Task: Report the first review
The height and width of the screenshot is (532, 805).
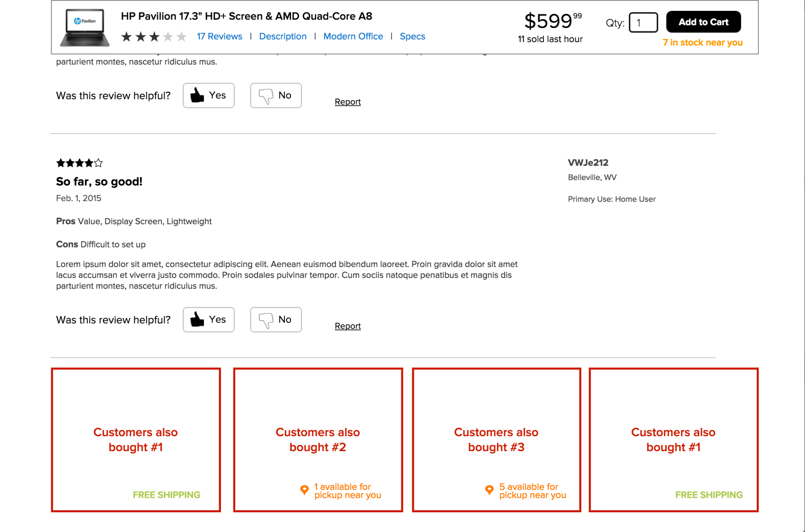Action: pyautogui.click(x=348, y=102)
